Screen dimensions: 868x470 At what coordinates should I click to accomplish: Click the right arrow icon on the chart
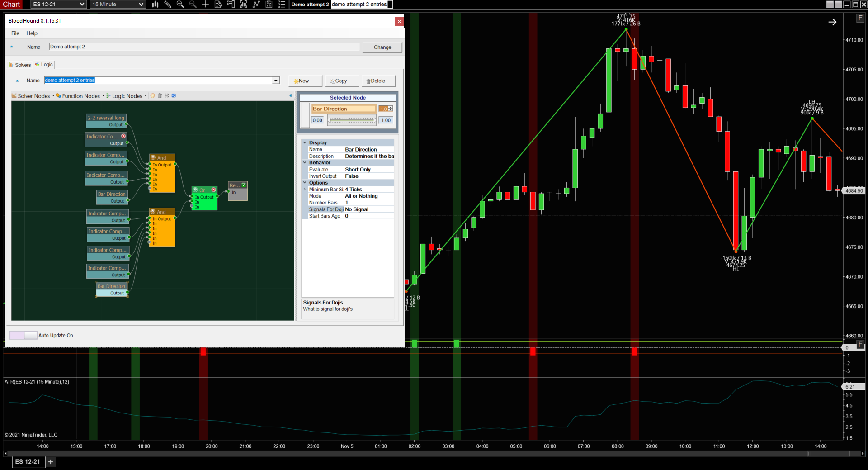[832, 22]
